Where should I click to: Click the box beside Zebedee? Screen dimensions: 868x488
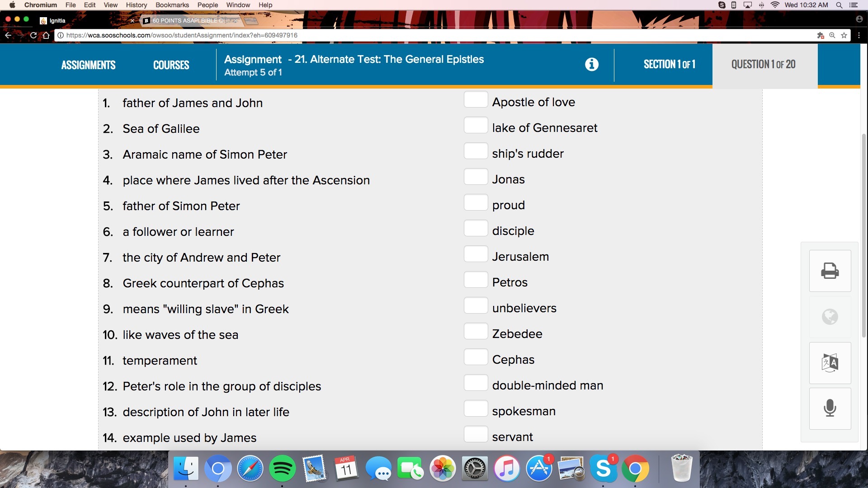click(476, 331)
